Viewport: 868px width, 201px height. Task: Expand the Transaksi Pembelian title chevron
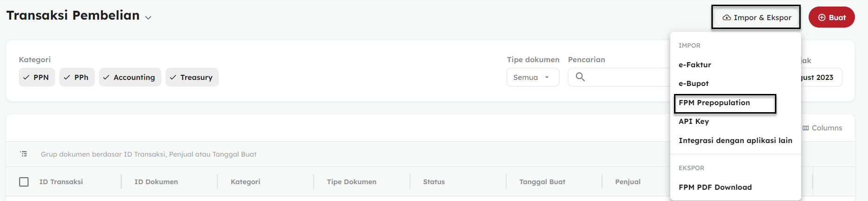point(148,18)
